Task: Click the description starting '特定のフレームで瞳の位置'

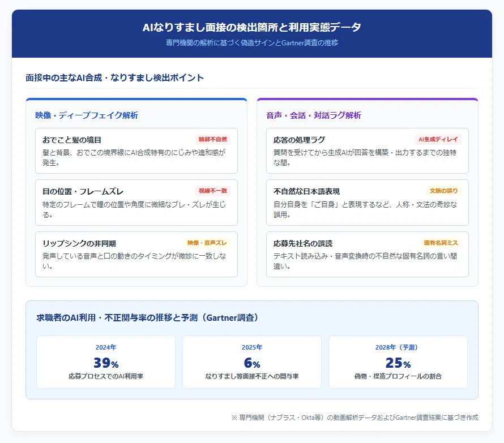Action: [x=134, y=209]
